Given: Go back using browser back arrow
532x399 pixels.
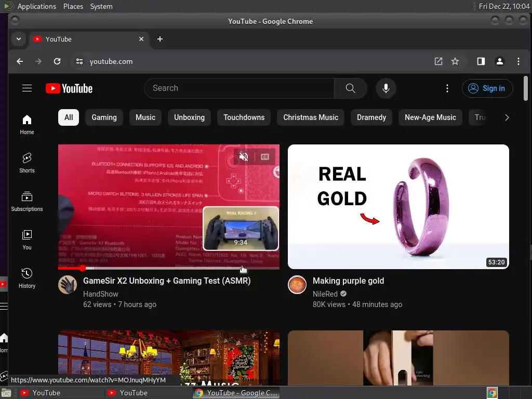Looking at the screenshot, I should [x=20, y=61].
